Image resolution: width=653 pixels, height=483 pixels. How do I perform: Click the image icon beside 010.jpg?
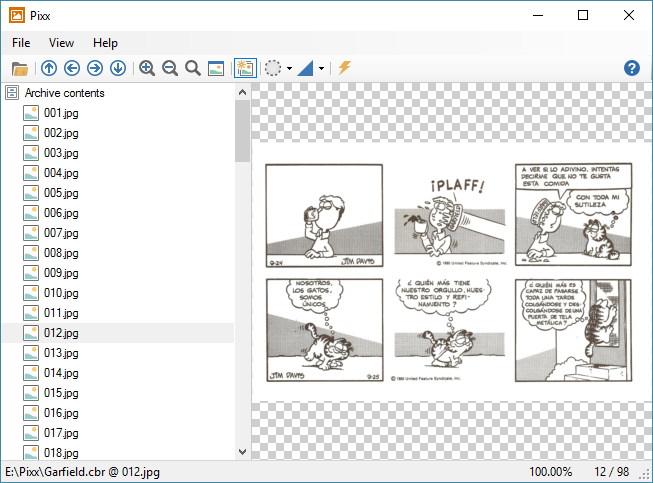pos(31,293)
